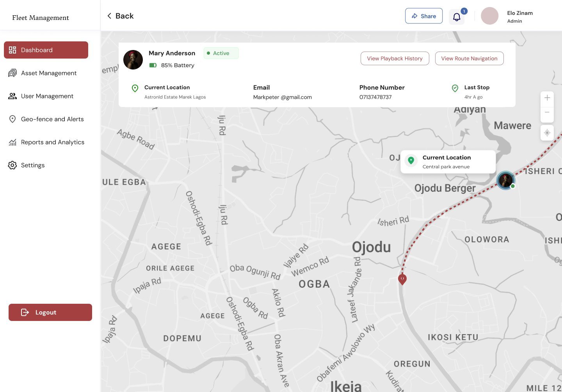The image size is (562, 392).
Task: Click the Mary Anderson name
Action: [172, 53]
